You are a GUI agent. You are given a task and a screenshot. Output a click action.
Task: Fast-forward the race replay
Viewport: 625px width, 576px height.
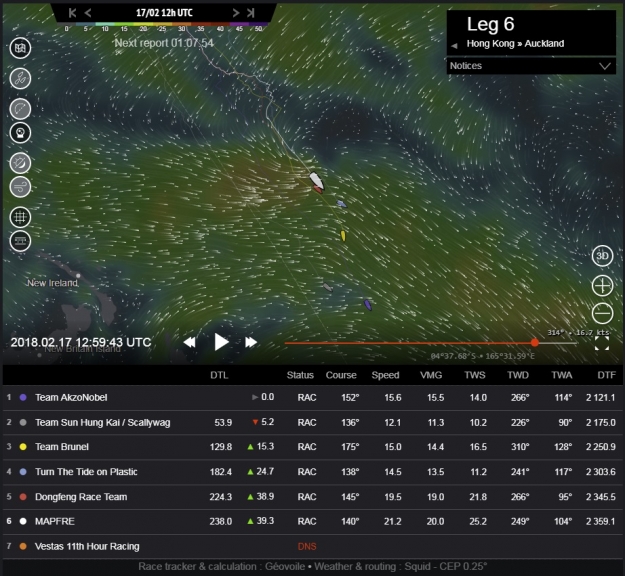pos(251,342)
